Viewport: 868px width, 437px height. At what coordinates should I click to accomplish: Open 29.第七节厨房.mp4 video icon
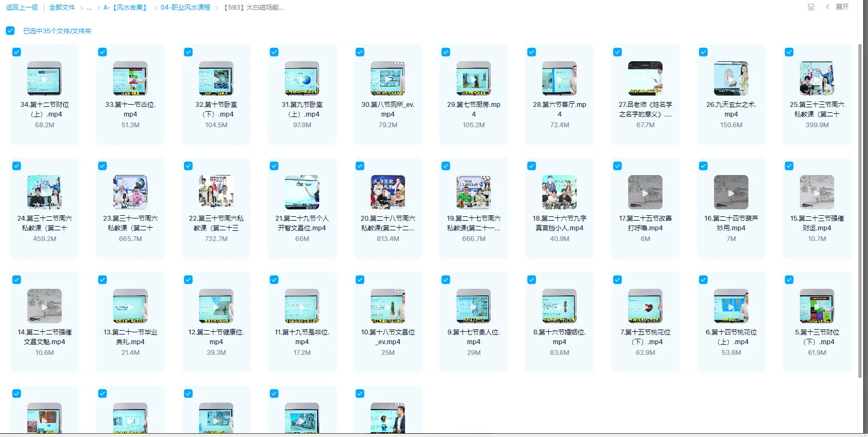click(x=473, y=78)
